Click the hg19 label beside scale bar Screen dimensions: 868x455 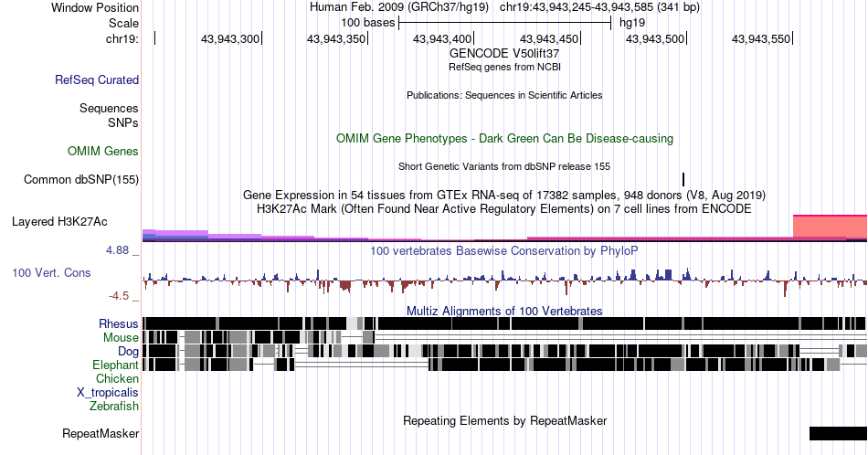click(x=632, y=23)
